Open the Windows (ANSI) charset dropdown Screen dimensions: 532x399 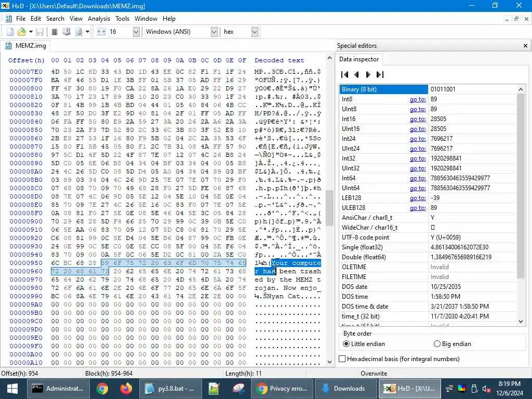tap(214, 32)
